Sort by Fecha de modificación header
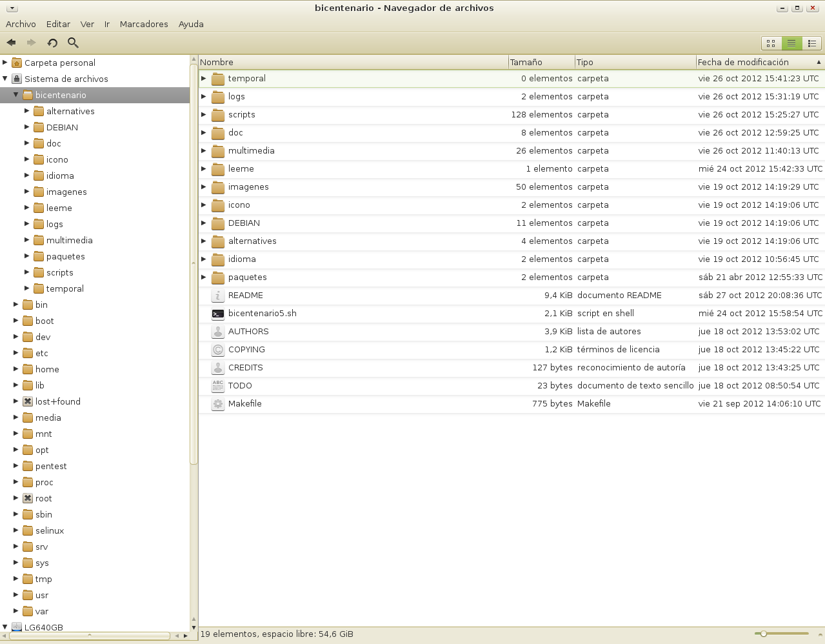 coord(755,62)
